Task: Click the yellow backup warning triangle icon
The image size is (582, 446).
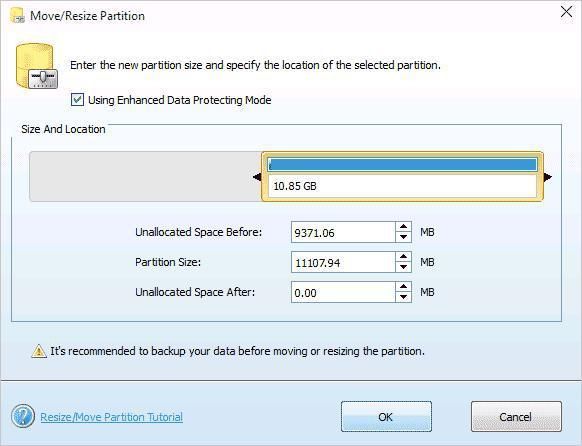Action: click(x=39, y=351)
